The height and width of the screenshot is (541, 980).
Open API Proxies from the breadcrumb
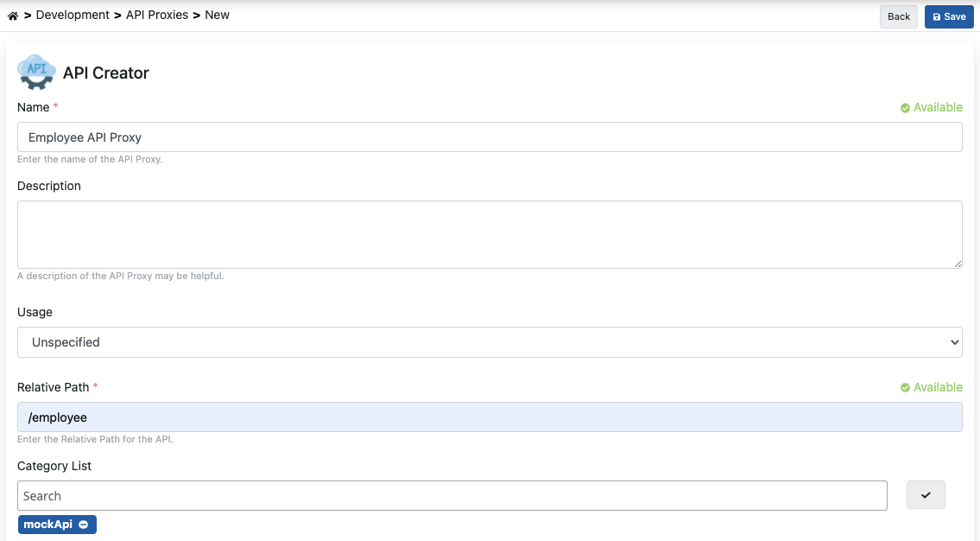tap(155, 15)
